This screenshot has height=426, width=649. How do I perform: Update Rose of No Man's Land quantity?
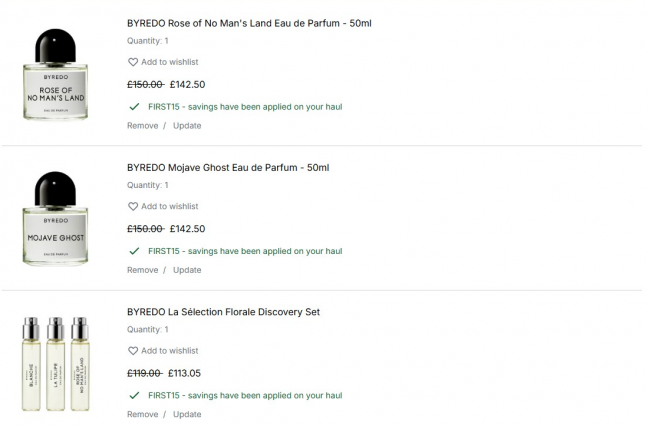[x=187, y=126]
